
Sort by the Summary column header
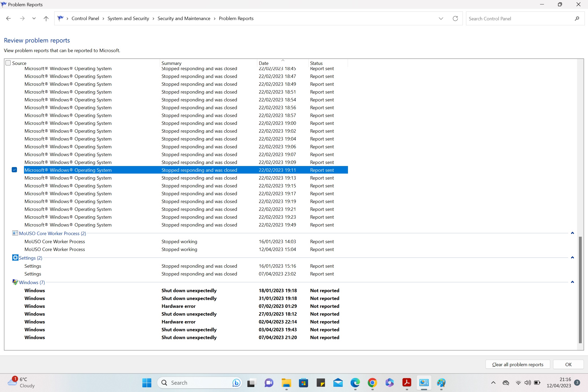coord(209,63)
